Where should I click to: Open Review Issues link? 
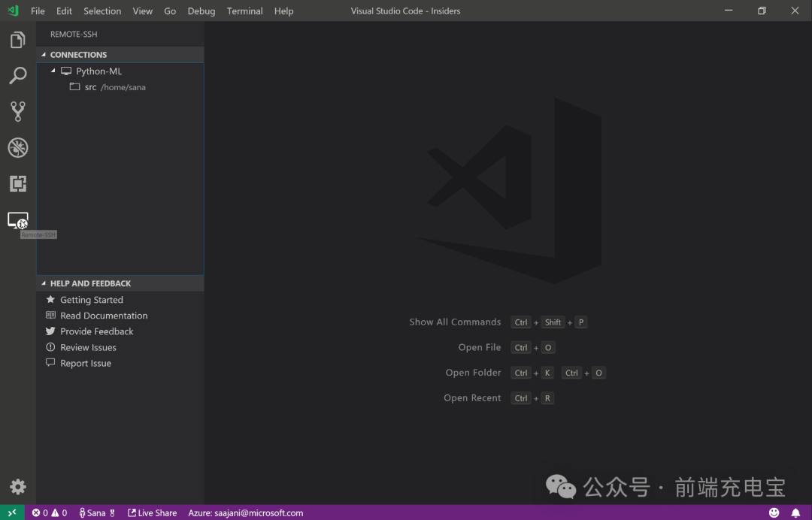click(88, 347)
